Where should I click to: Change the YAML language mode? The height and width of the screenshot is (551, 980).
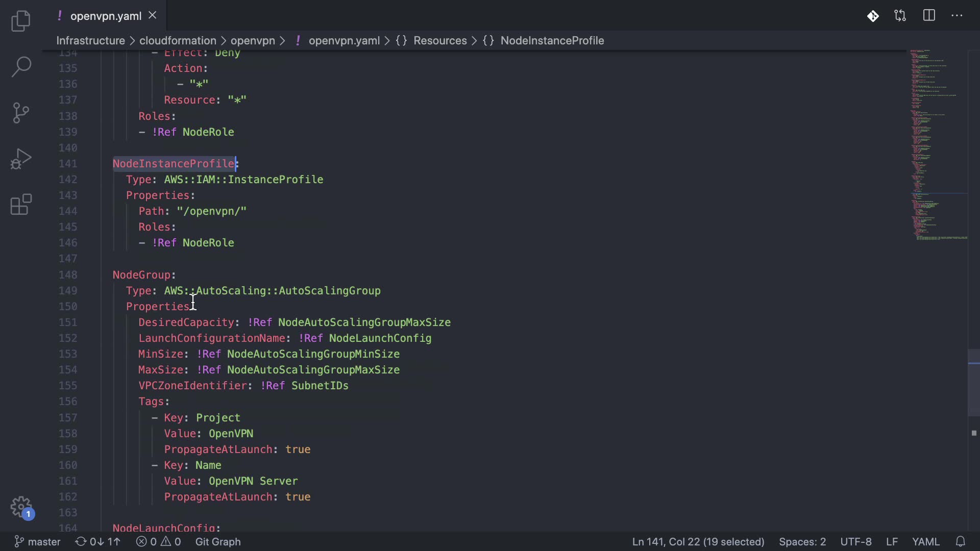pos(925,541)
